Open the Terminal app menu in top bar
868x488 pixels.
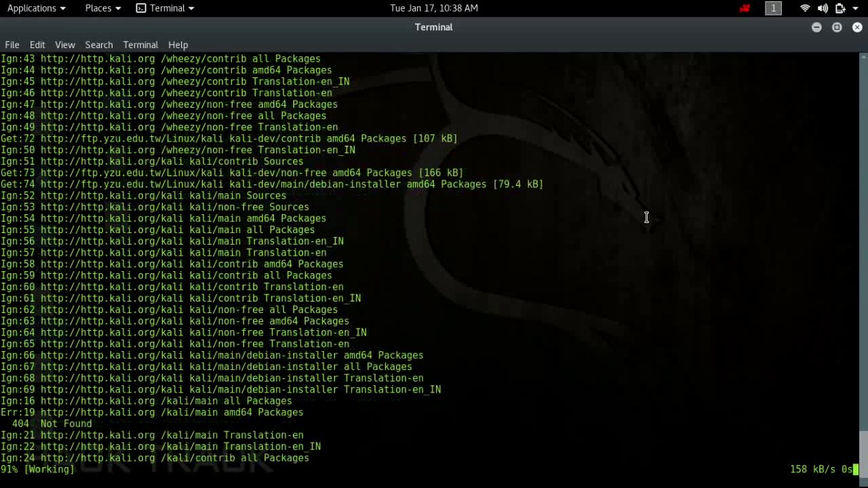165,8
